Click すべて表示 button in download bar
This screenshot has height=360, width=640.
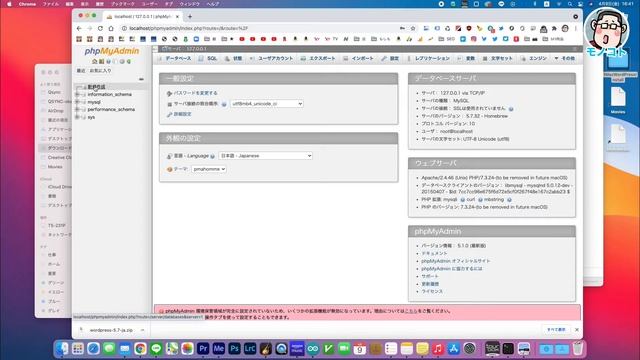coord(556,329)
